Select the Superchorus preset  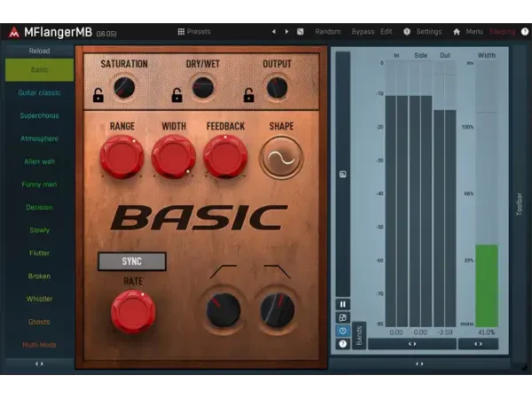point(39,115)
